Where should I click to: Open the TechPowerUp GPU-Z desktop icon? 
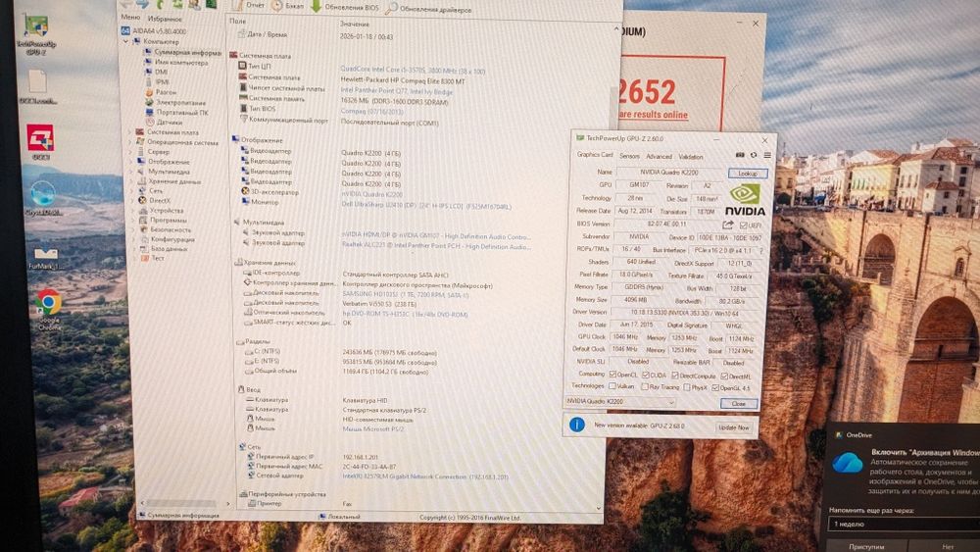35,34
